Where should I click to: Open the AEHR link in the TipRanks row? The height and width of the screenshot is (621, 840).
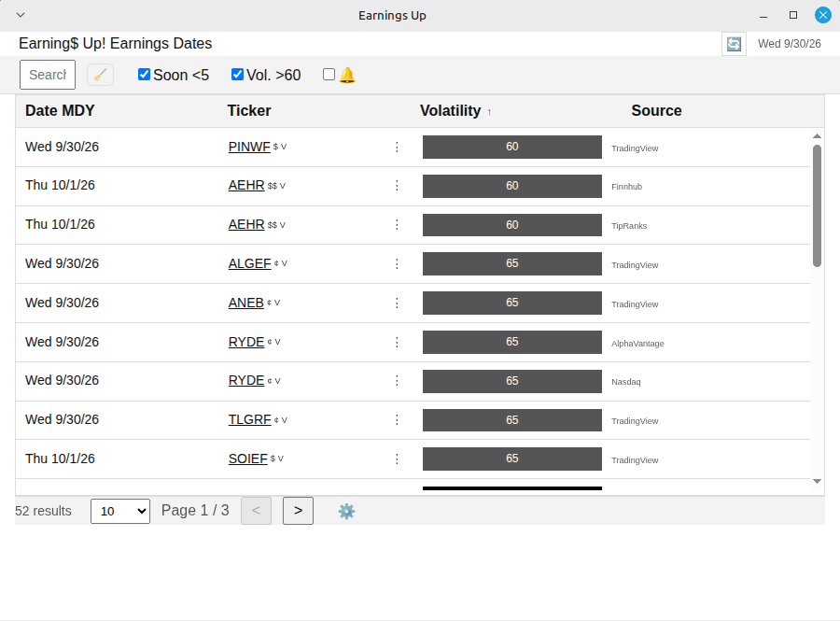pos(246,224)
